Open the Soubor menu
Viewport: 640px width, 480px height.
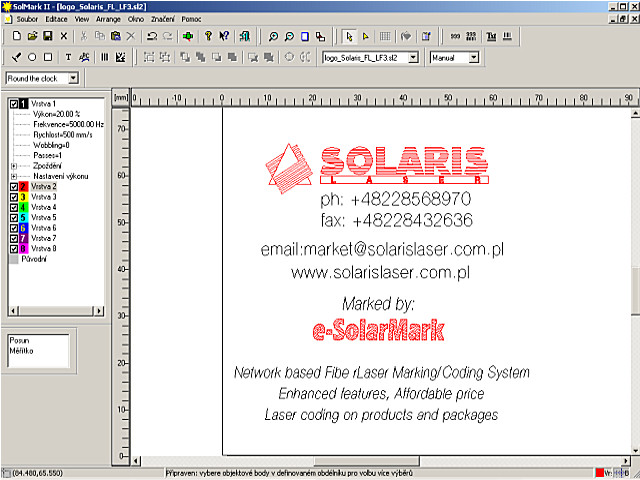(x=27, y=19)
